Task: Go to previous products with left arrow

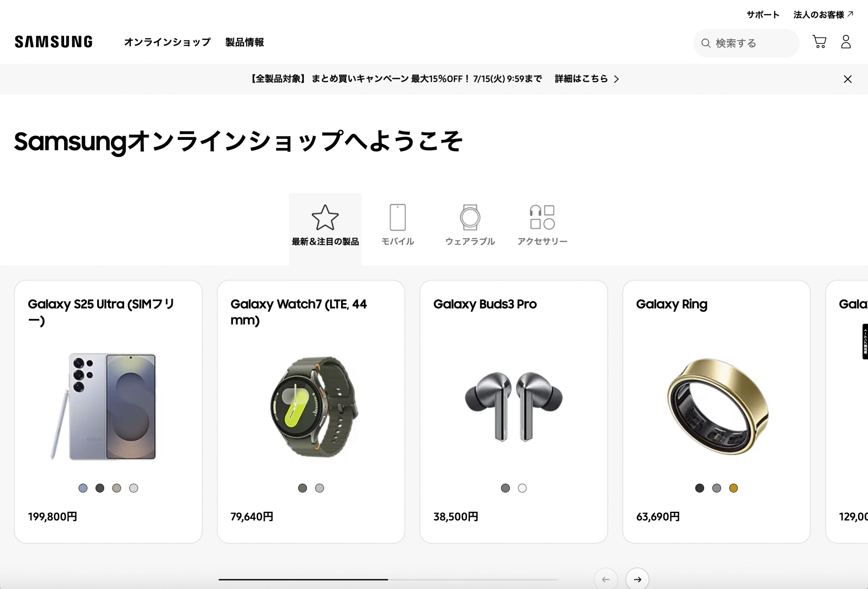Action: tap(606, 579)
